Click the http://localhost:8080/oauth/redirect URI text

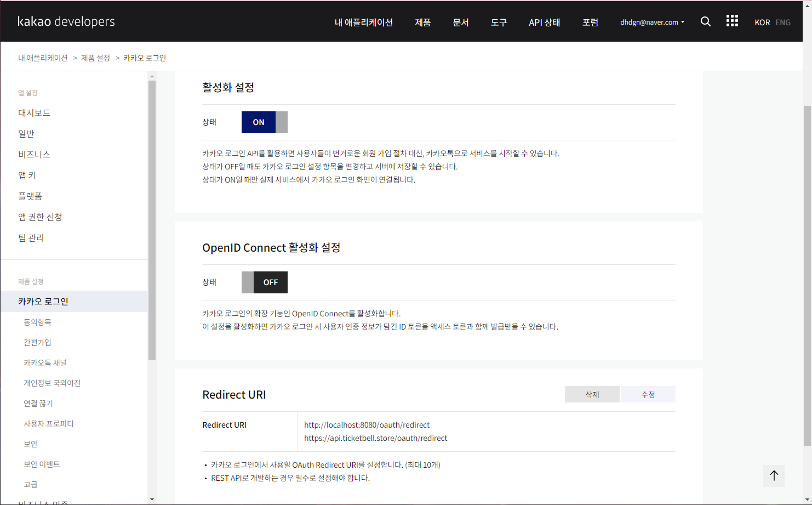coord(367,425)
